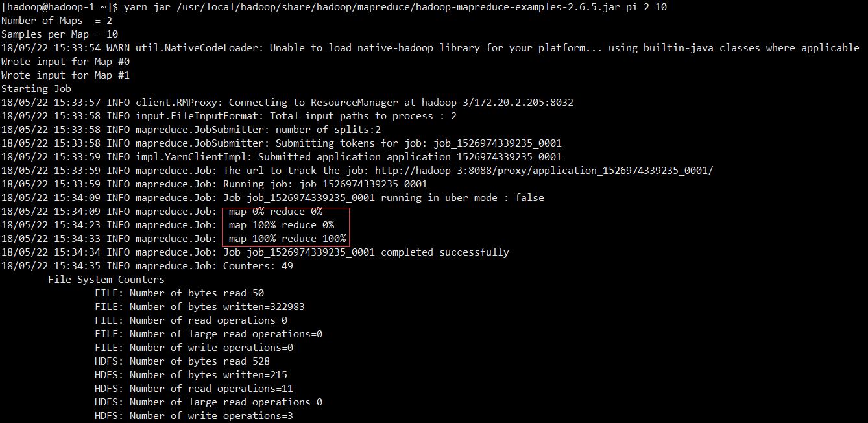Click the 'Starting Job' output line
The image size is (868, 423).
pos(36,89)
